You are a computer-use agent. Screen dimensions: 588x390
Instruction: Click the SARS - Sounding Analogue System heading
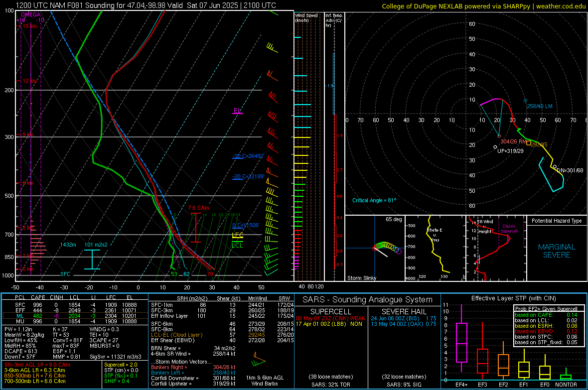click(x=368, y=300)
